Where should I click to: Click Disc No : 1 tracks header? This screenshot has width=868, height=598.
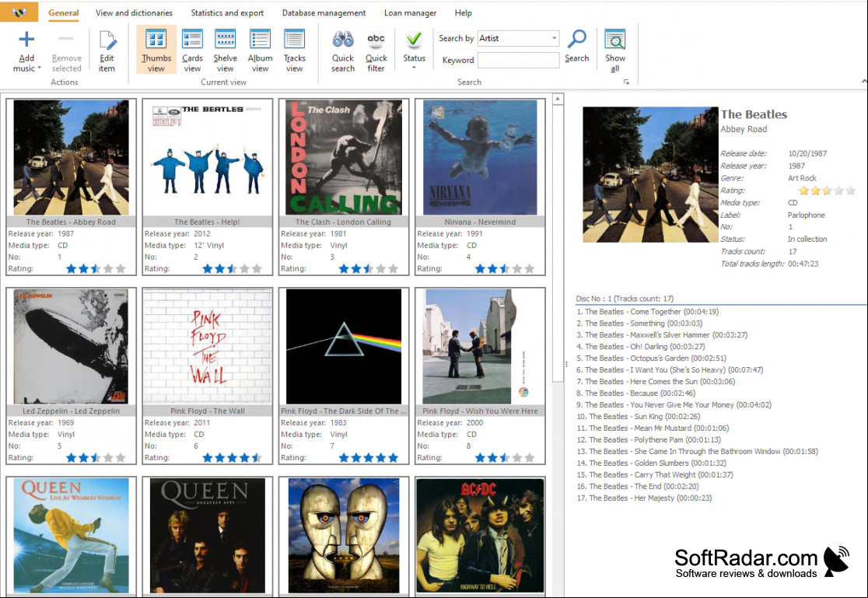(625, 299)
